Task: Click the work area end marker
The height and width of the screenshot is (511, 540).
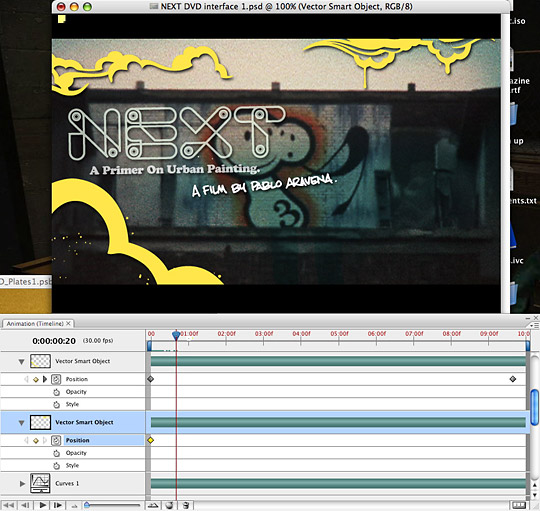Action: pyautogui.click(x=528, y=345)
